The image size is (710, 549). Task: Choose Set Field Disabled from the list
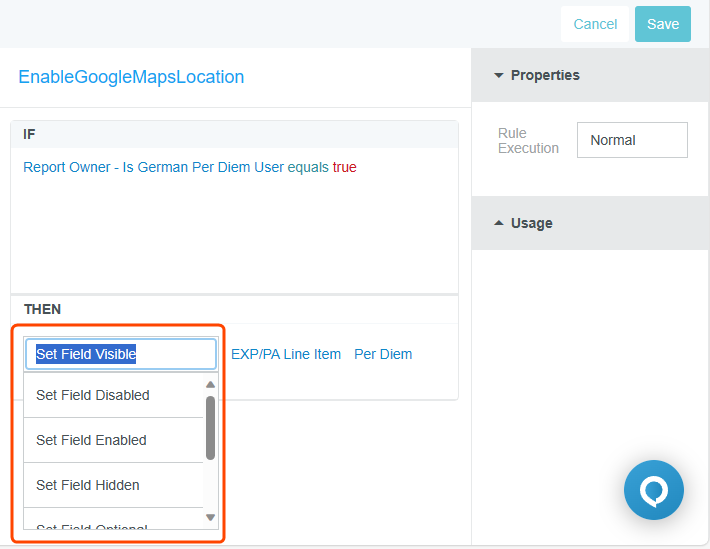(93, 395)
